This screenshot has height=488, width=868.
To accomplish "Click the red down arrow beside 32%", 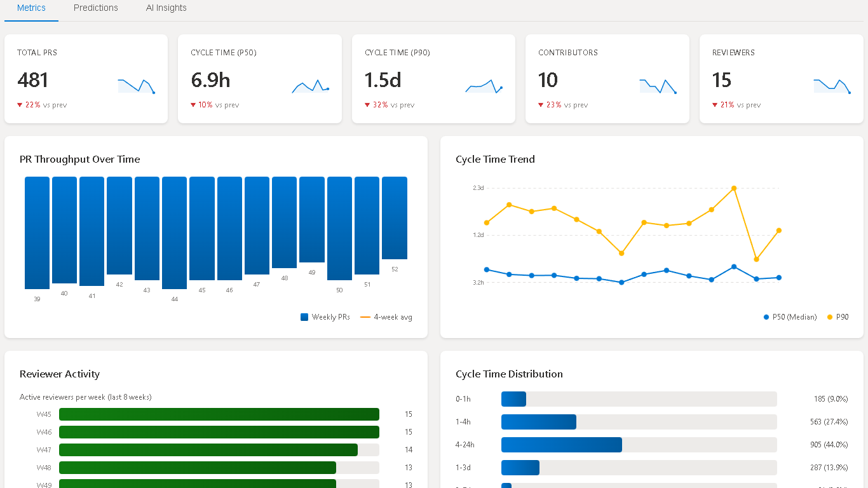I will [x=367, y=105].
